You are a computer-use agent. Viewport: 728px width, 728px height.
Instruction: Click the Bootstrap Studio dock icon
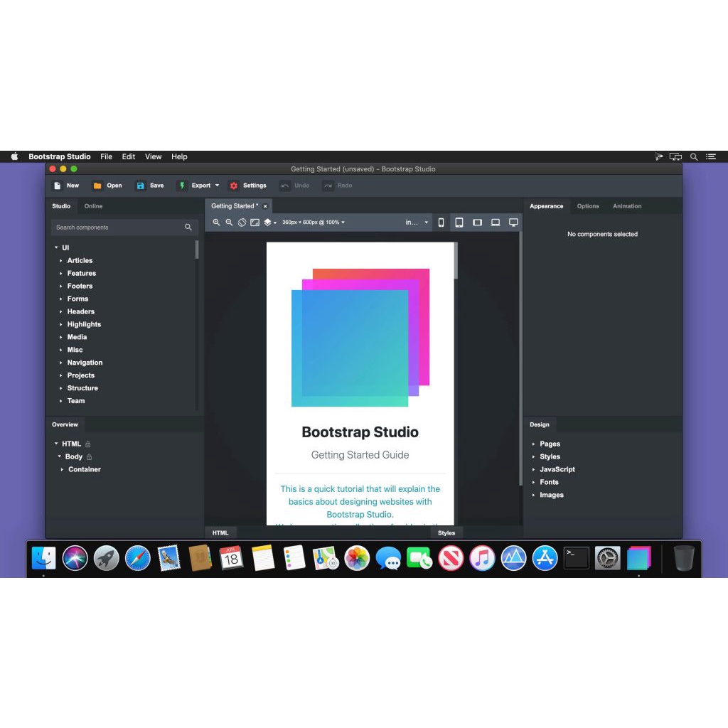[x=639, y=558]
